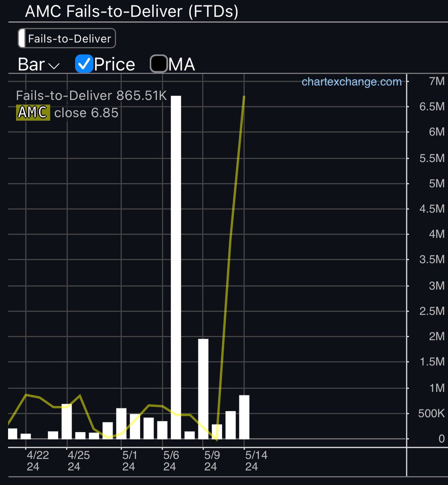This screenshot has height=485, width=448.
Task: Enable the MA checkbox
Action: 159,65
